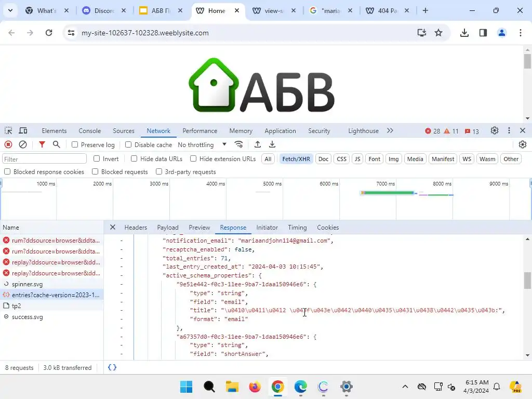Open the Headers tab
The image size is (532, 399).
point(136,228)
